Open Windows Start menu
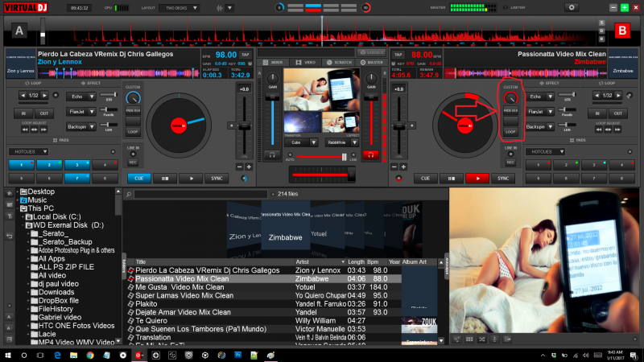Image resolution: width=644 pixels, height=362 pixels. tap(8, 355)
